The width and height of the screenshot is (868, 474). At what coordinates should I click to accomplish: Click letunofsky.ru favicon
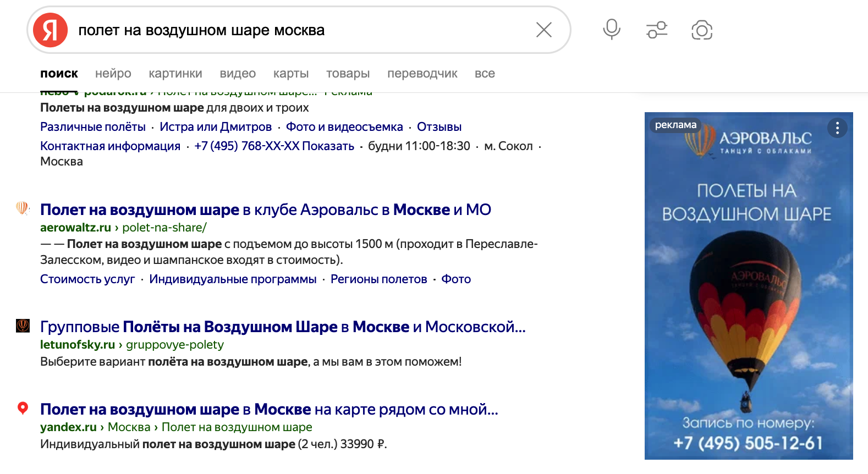[23, 326]
